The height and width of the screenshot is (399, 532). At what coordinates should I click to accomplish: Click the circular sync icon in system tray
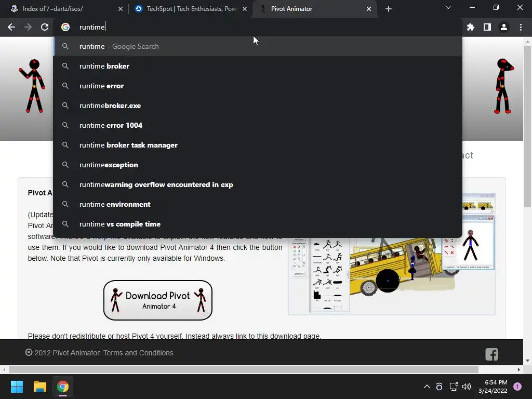439,387
